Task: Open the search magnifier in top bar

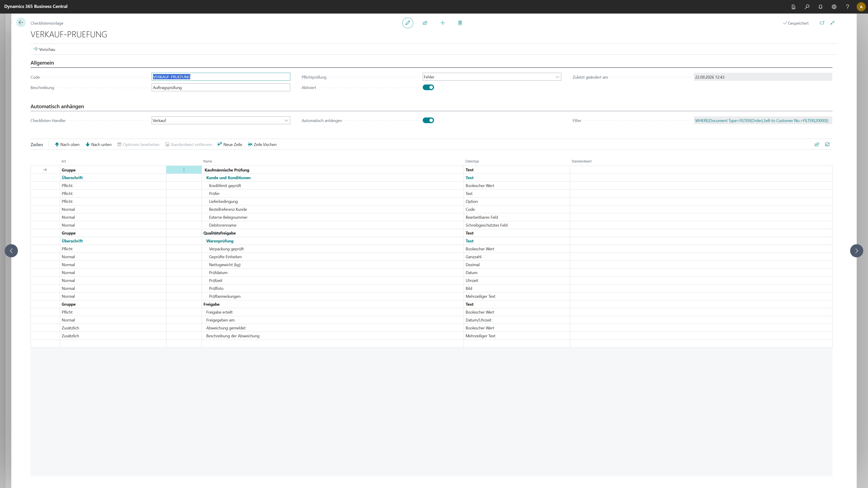Action: coord(807,7)
